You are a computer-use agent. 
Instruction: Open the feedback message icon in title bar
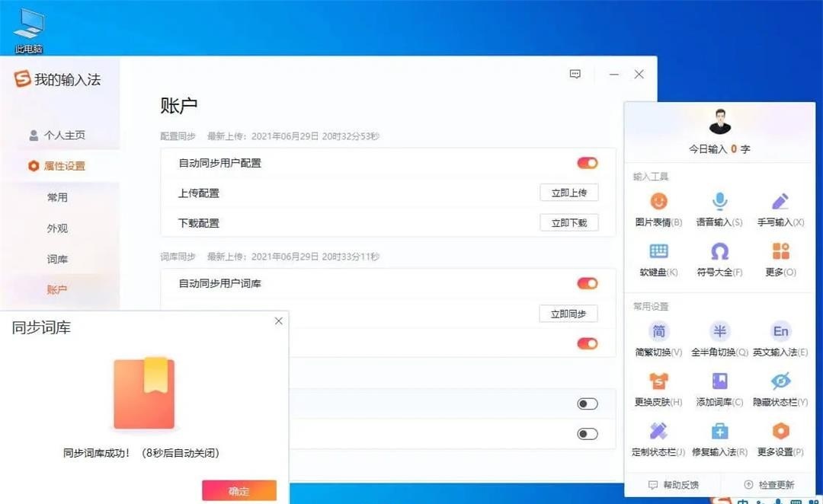pyautogui.click(x=575, y=74)
